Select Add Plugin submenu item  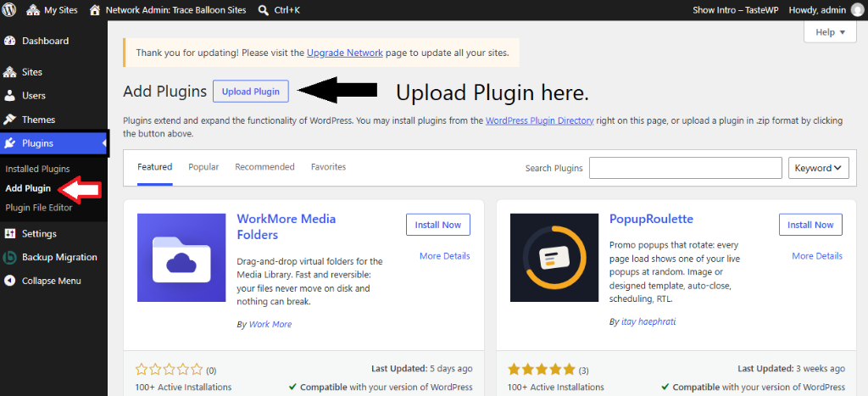point(28,188)
